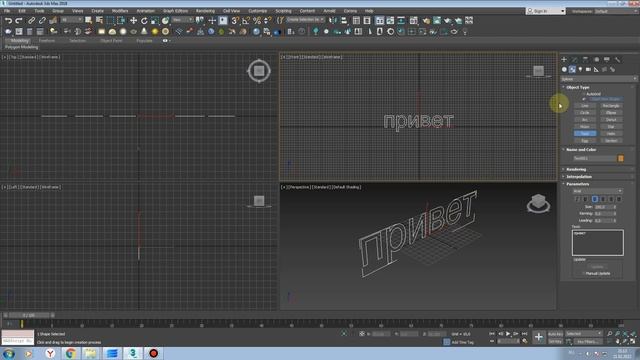The image size is (640, 360).
Task: Open the Material Editor
Action: [x=413, y=20]
